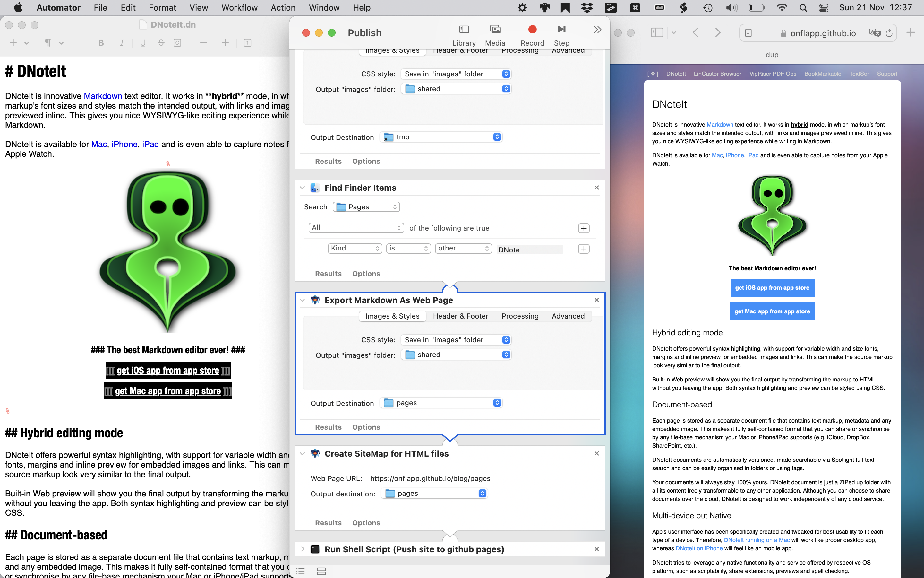This screenshot has width=924, height=578.
Task: Click the minus icon in DNoteIt.dn toolbar
Action: coord(203,43)
